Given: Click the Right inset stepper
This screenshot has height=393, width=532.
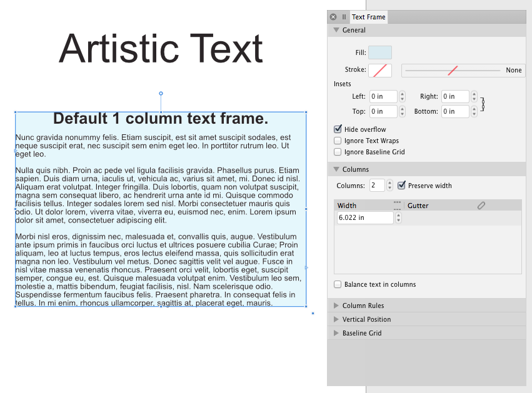Looking at the screenshot, I should pos(474,96).
